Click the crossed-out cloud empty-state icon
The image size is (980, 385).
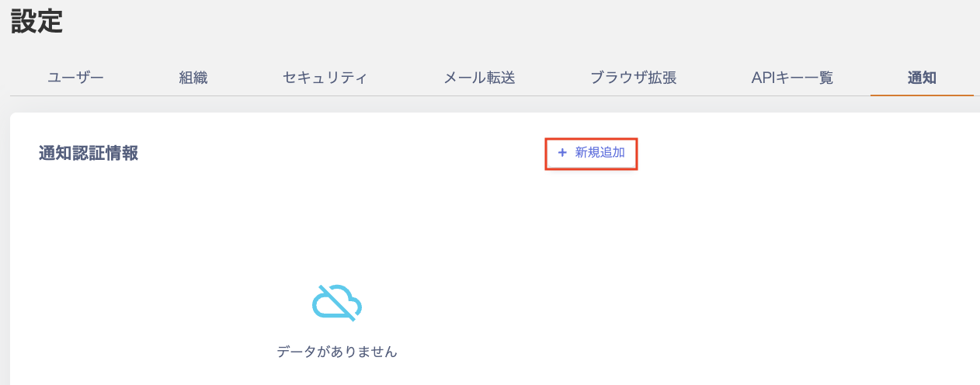tap(336, 302)
